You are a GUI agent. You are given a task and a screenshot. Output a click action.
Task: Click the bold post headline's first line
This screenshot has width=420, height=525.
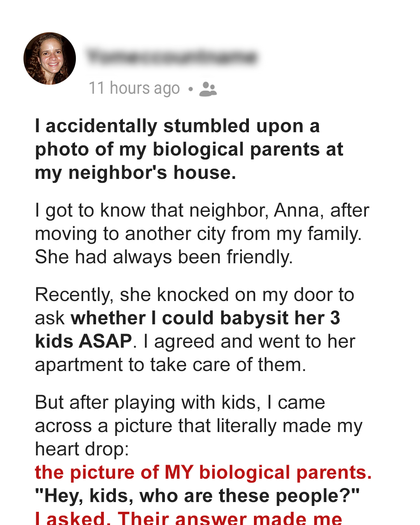tap(177, 126)
